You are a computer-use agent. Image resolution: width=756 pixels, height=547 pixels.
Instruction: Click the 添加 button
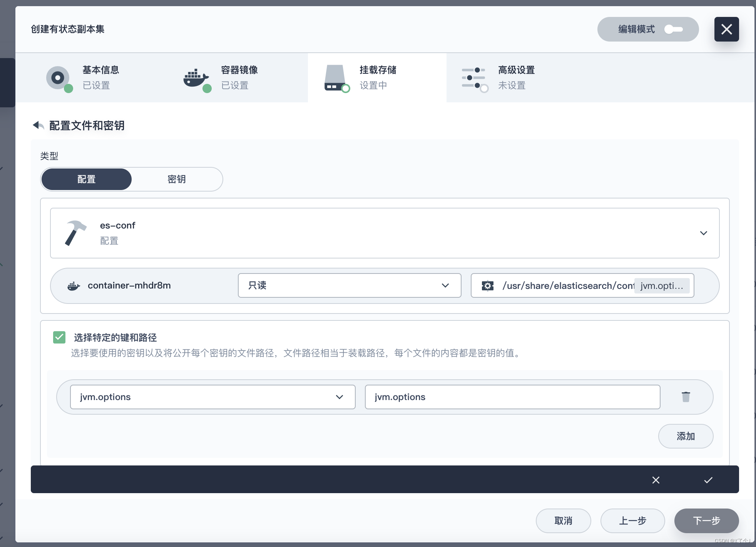pos(686,436)
